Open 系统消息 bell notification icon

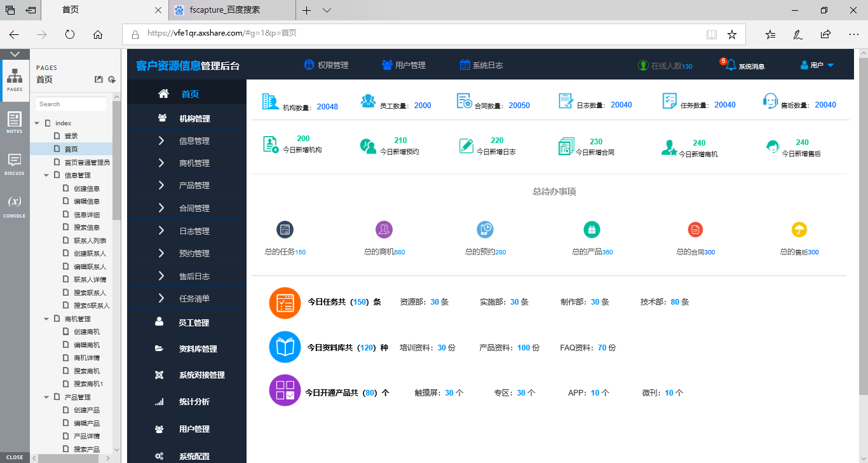(x=731, y=65)
